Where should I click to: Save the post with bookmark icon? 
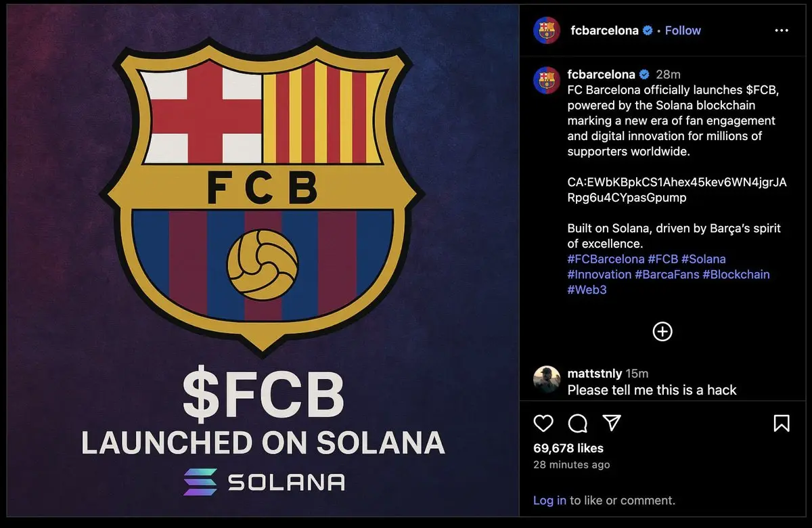(x=781, y=424)
